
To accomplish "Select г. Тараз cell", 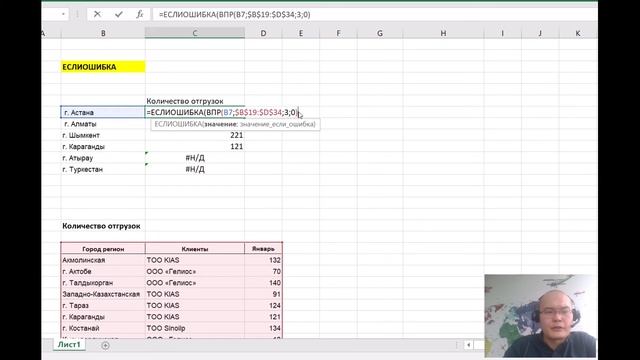I will pos(103,305).
